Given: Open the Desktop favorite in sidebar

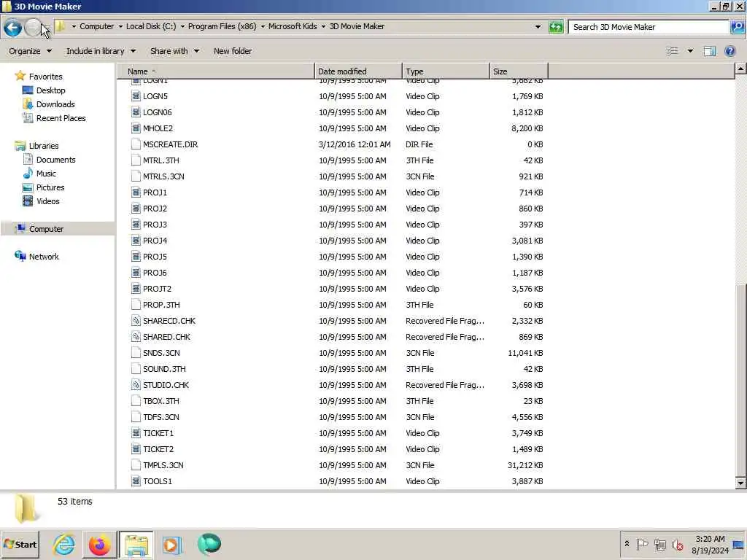Looking at the screenshot, I should click(50, 90).
